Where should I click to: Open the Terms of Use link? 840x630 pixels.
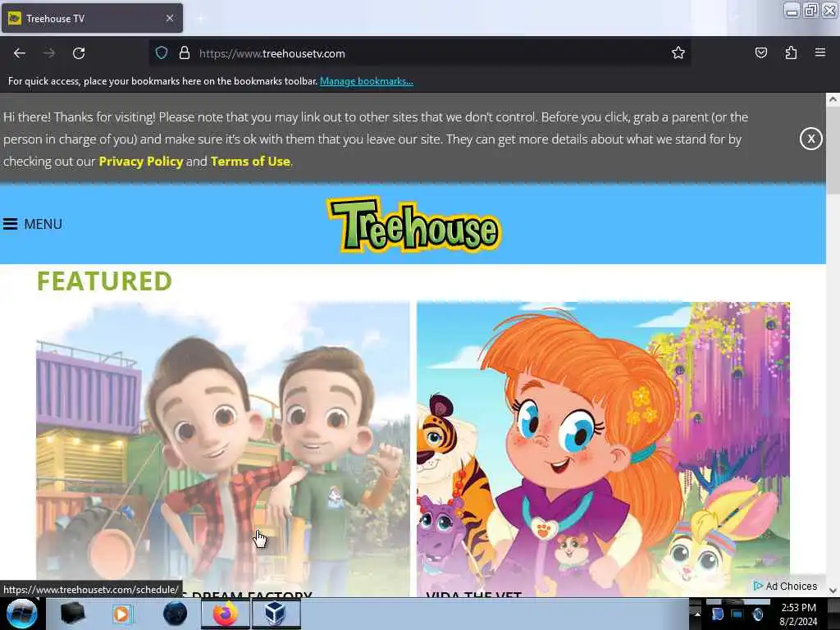click(250, 162)
